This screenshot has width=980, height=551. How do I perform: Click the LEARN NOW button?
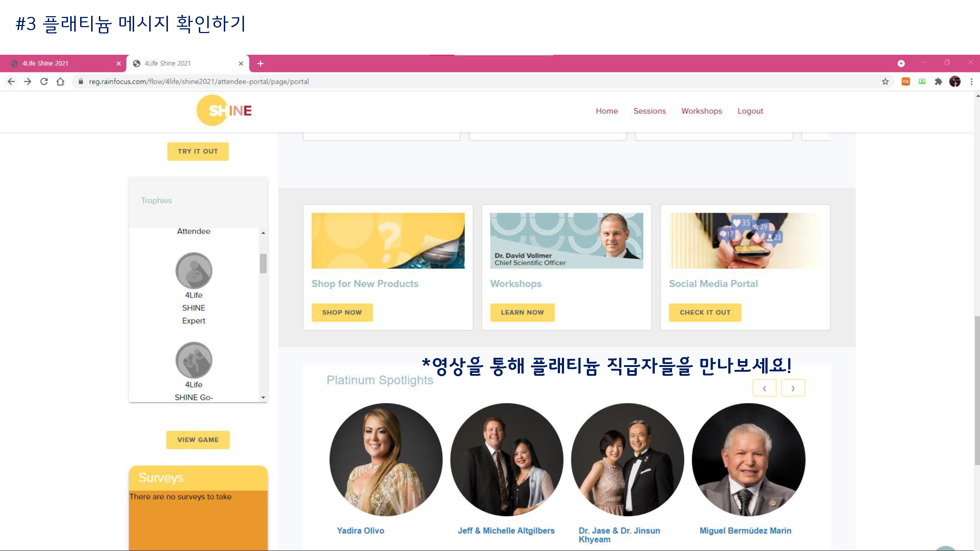pyautogui.click(x=523, y=313)
